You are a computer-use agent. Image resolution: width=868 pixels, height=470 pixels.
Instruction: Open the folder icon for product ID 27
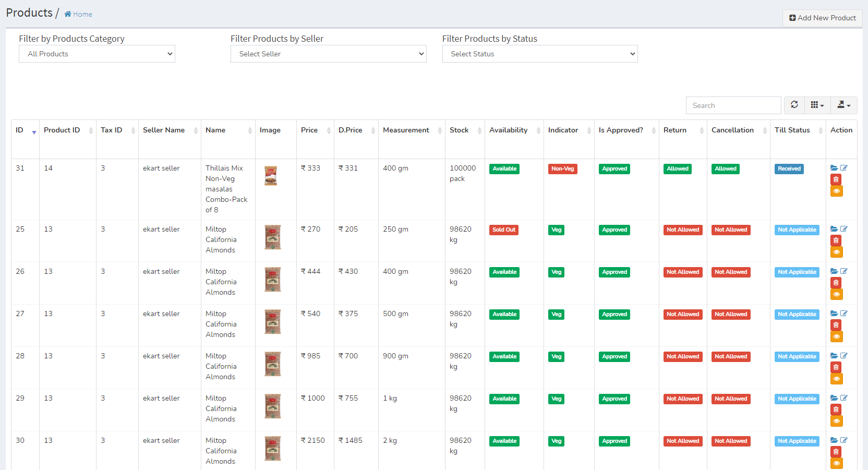(834, 314)
